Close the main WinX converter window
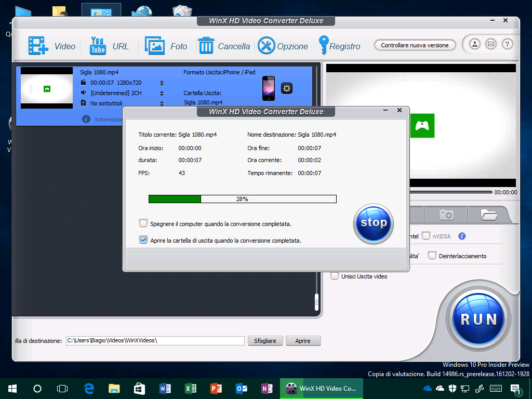 (506, 20)
